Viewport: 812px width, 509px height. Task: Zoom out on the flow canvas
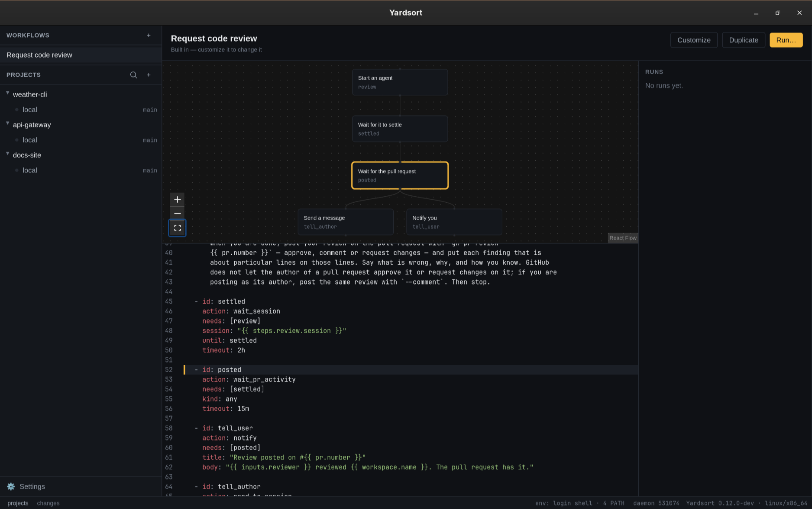pyautogui.click(x=177, y=213)
